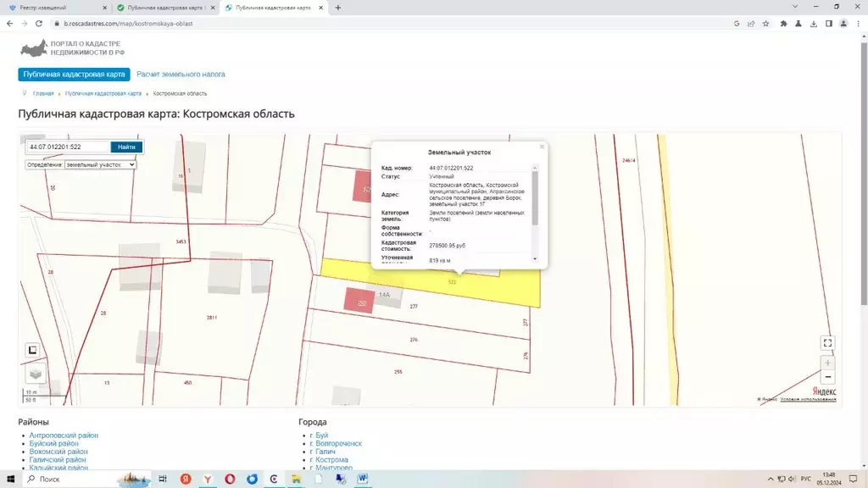Open Word in taskbar

tap(363, 480)
